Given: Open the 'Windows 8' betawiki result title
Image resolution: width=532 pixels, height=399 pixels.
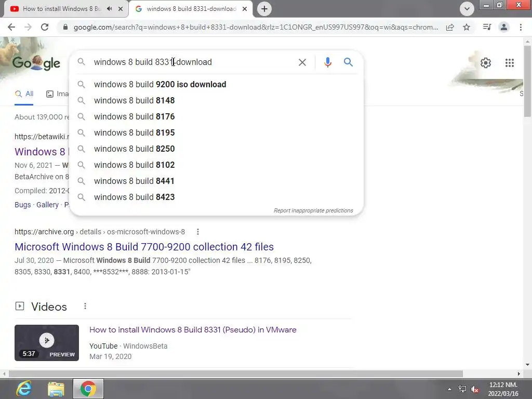Looking at the screenshot, I should coord(42,152).
